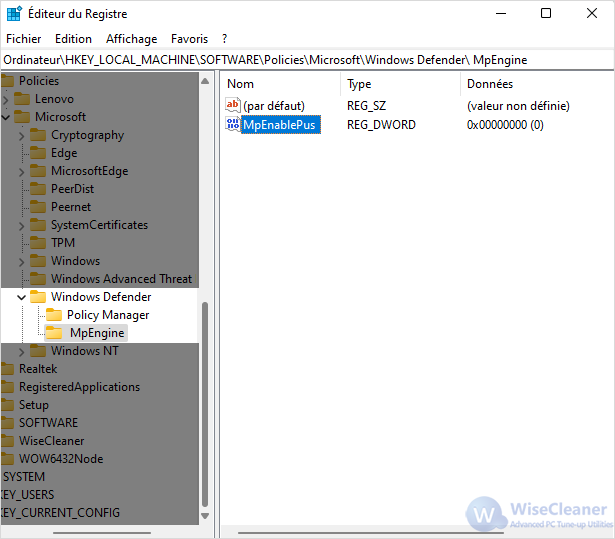Image resolution: width=615 pixels, height=539 pixels.
Task: Open the ? help menu
Action: (224, 39)
